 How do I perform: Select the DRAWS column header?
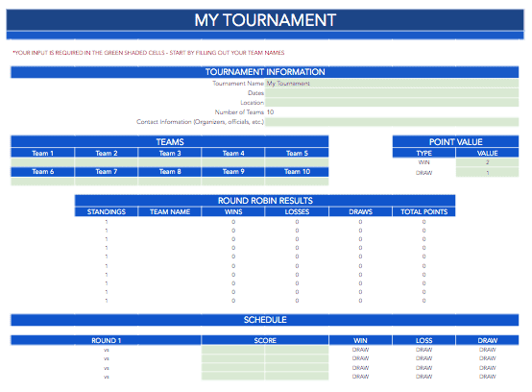click(360, 211)
